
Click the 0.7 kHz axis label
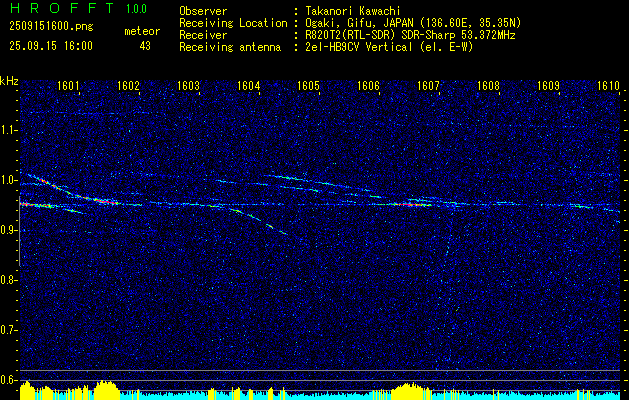[x=9, y=330]
